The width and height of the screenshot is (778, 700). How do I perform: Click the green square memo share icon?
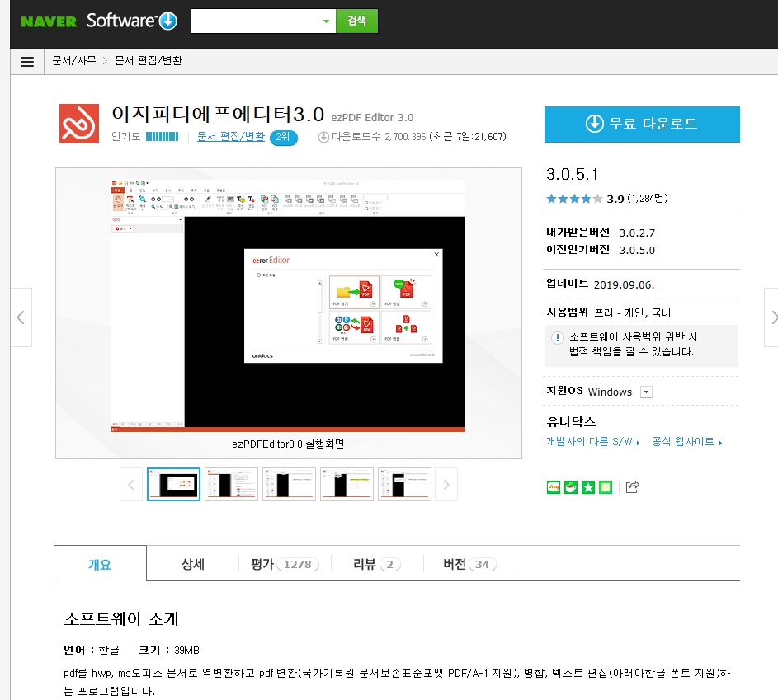[x=606, y=487]
